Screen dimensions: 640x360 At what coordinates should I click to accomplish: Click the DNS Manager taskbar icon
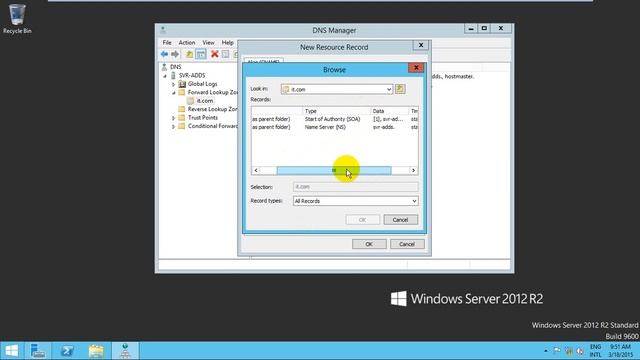[x=125, y=351]
